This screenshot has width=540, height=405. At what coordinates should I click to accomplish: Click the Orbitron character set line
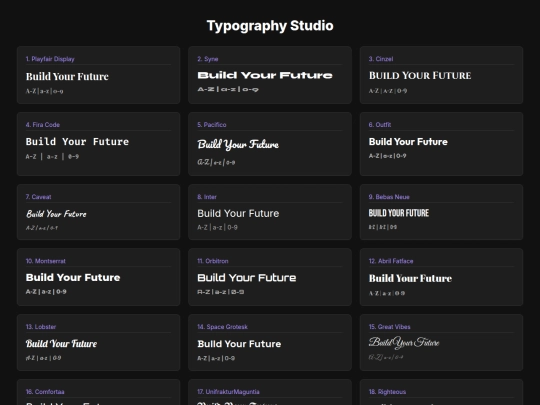(x=221, y=292)
